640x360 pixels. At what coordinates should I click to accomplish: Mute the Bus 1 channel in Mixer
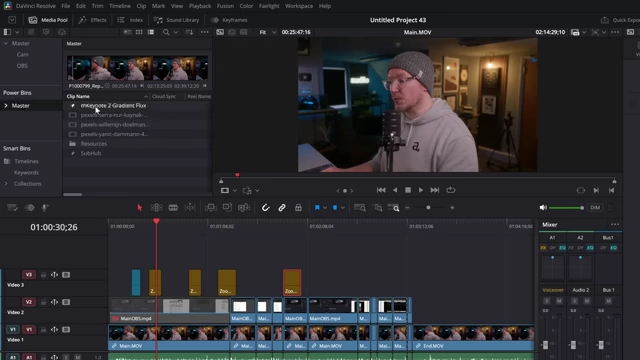(x=608, y=301)
